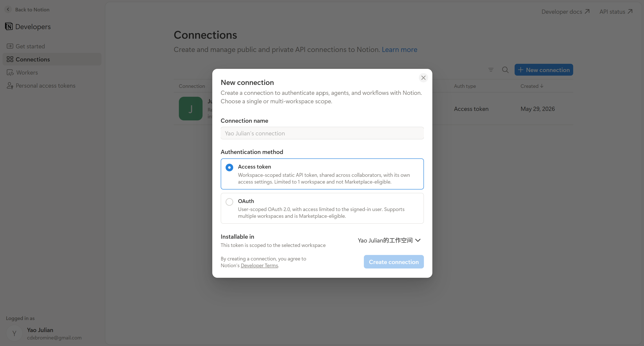Open the search magnifier icon in Connections toolbar

pos(505,70)
